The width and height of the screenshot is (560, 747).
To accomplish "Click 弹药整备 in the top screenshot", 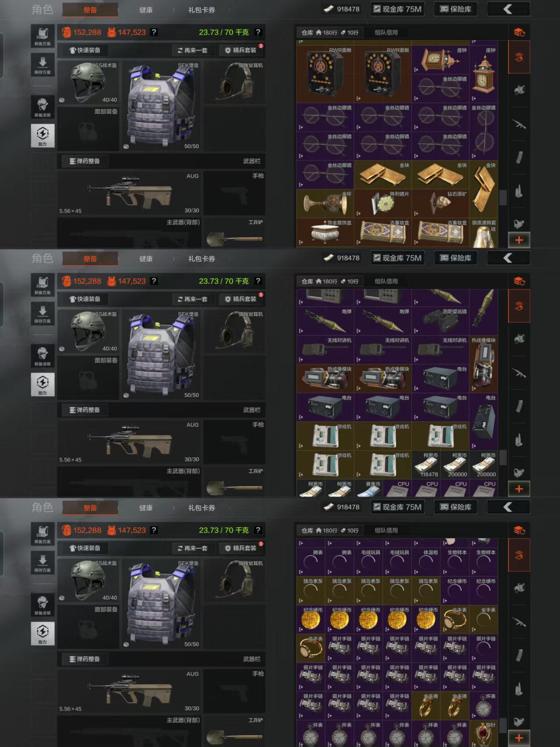I will [85, 161].
